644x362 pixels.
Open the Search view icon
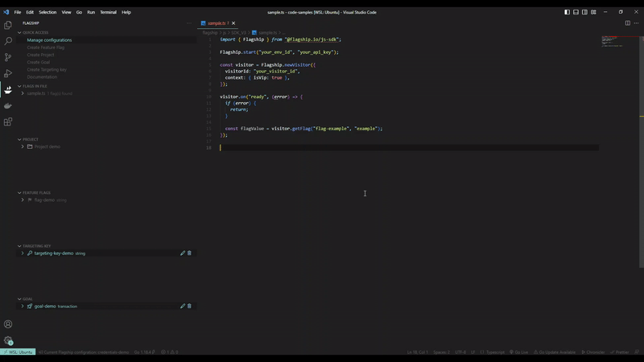tap(8, 41)
